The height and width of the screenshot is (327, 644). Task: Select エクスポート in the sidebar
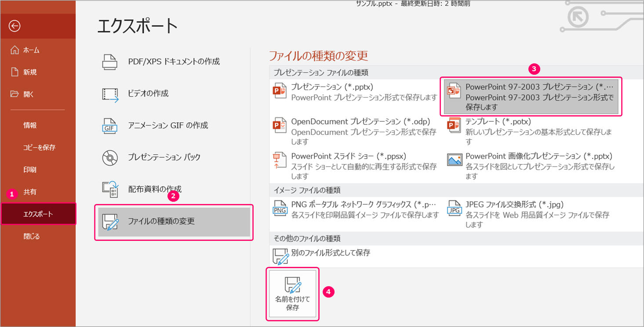38,214
